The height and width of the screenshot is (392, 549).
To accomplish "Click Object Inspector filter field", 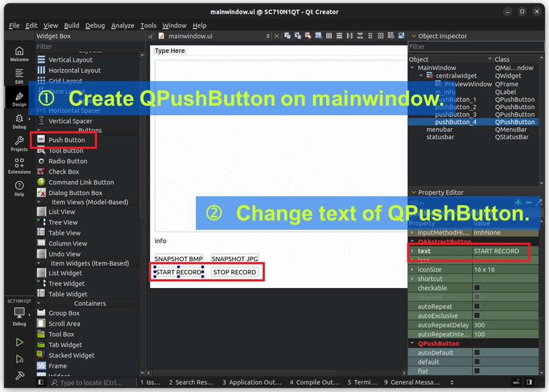I will 476,46.
